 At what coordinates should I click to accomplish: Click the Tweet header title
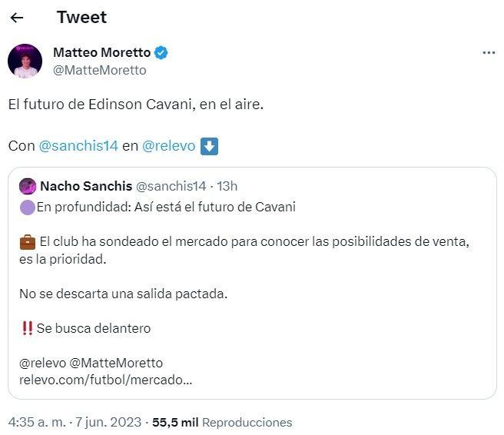(x=81, y=17)
